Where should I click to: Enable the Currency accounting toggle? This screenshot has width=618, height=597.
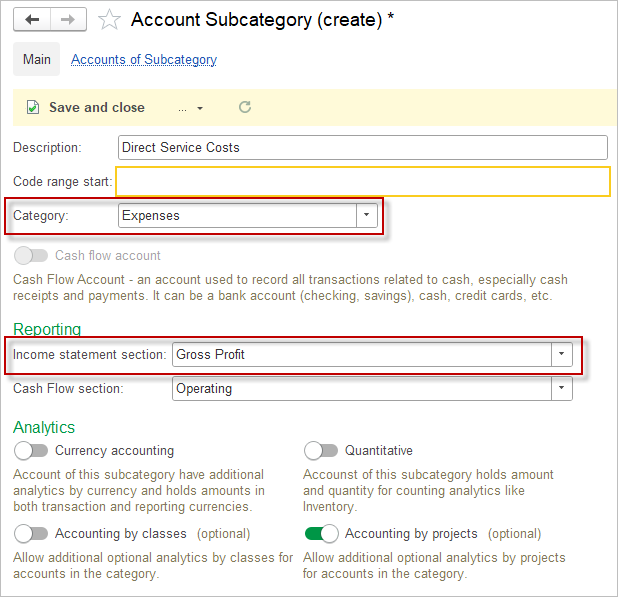pos(31,451)
